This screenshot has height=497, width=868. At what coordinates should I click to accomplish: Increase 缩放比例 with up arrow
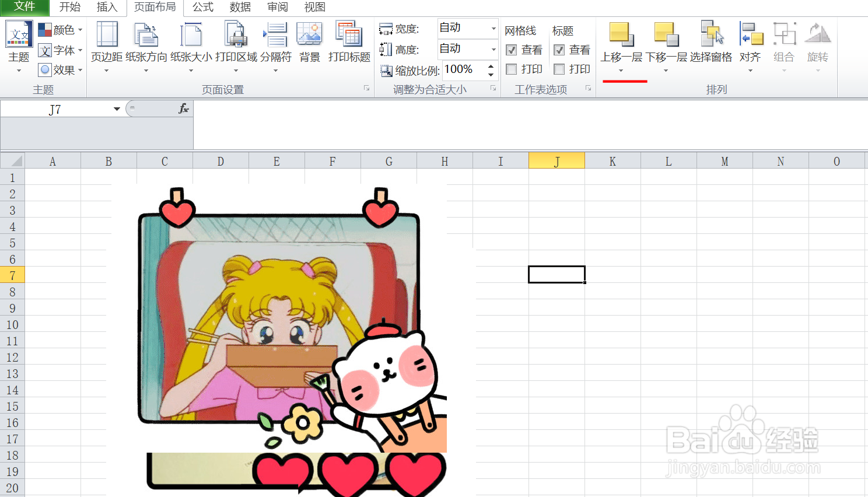(x=491, y=66)
